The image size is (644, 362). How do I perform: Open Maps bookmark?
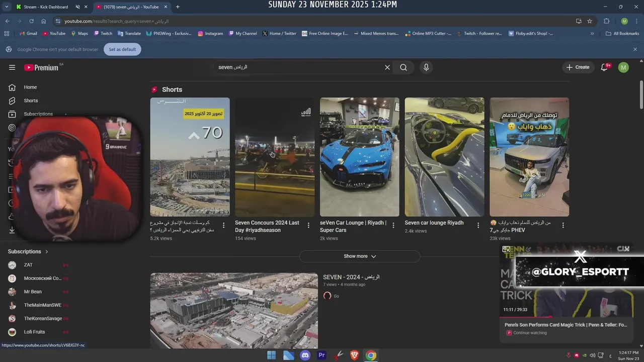pos(79,34)
